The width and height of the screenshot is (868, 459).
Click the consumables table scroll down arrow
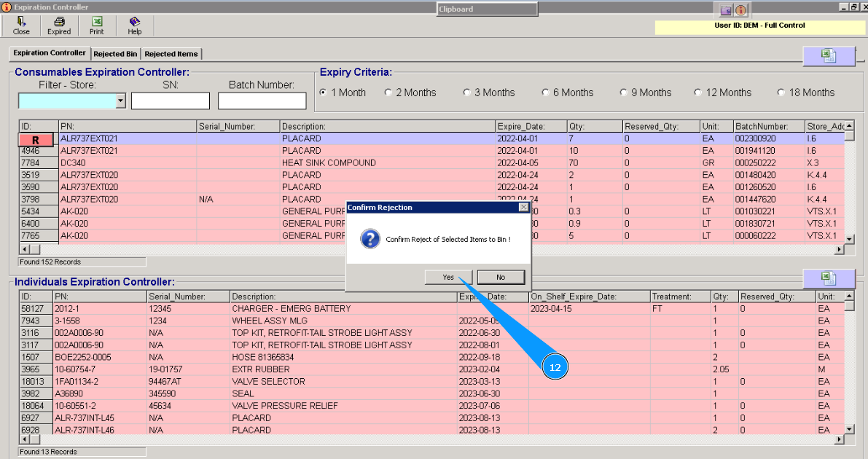point(849,238)
